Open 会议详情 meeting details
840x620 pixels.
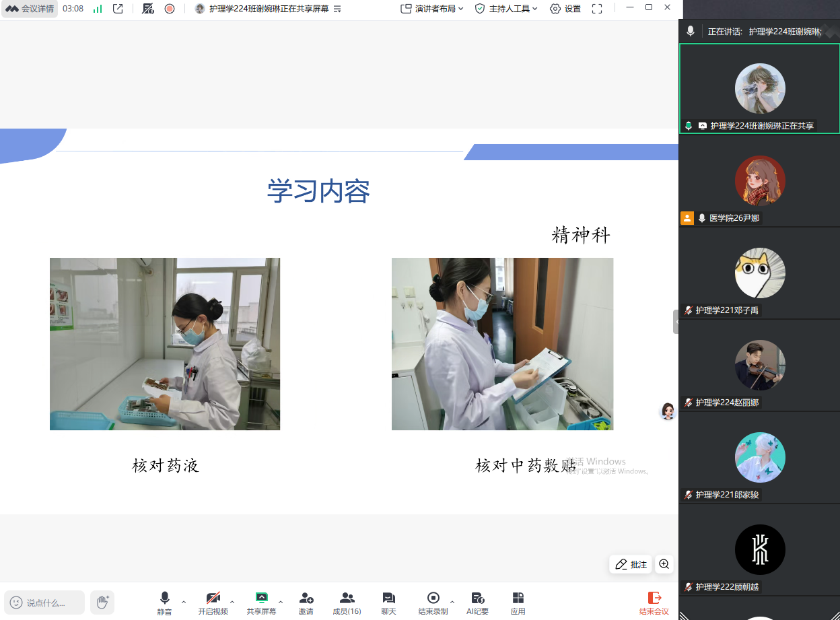tap(30, 9)
